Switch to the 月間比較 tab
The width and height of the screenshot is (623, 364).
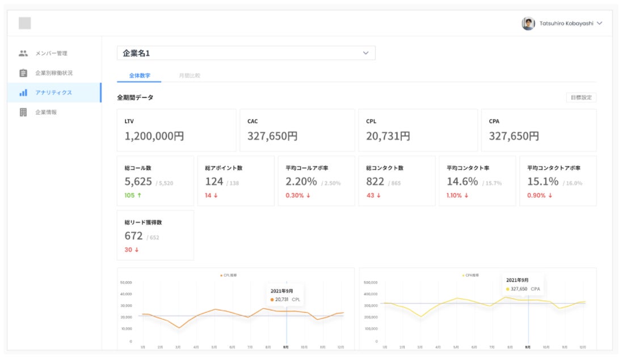pos(190,75)
